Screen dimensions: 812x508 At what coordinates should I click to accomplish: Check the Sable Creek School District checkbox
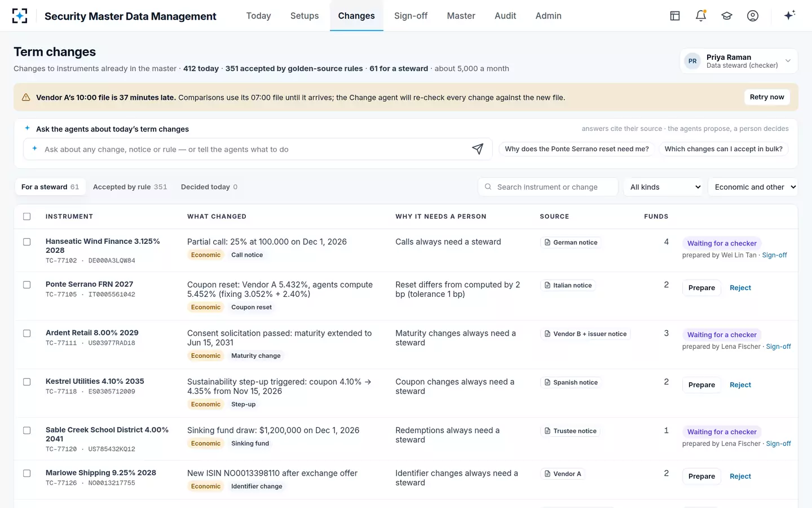(x=27, y=430)
